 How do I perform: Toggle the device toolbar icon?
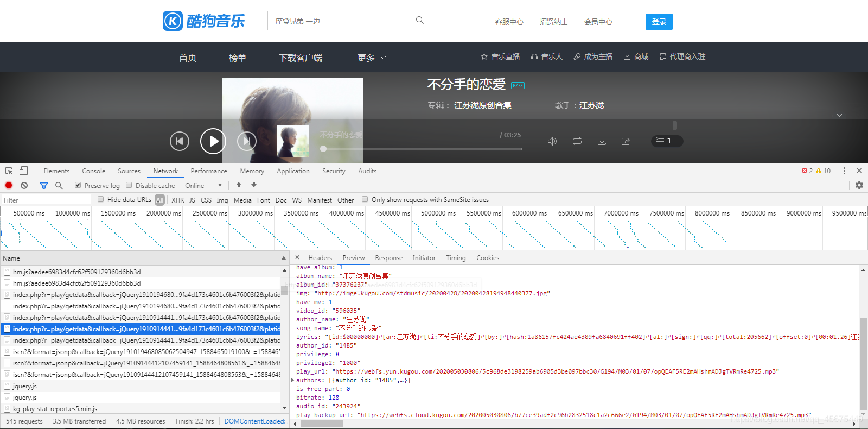tap(23, 171)
